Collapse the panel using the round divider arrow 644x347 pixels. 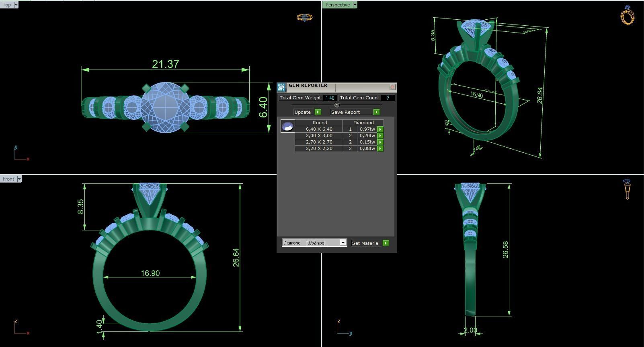click(x=337, y=105)
